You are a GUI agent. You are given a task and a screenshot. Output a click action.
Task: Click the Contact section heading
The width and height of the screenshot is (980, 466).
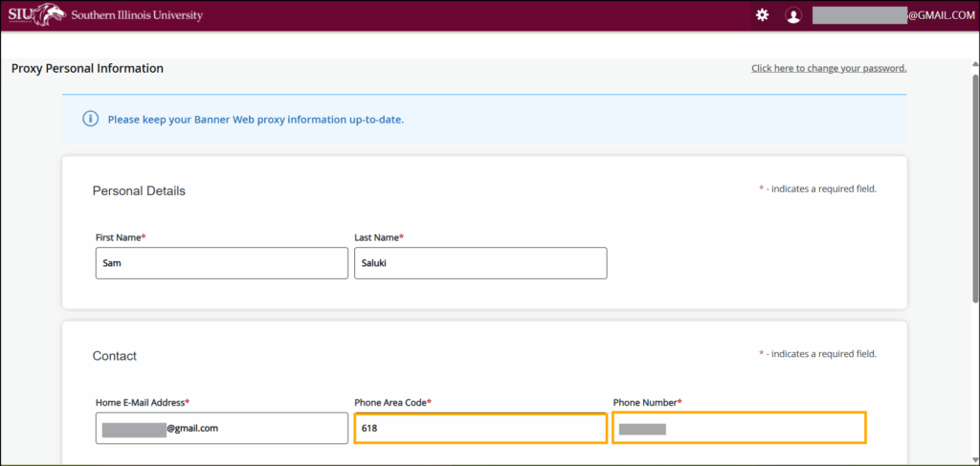[x=115, y=356]
